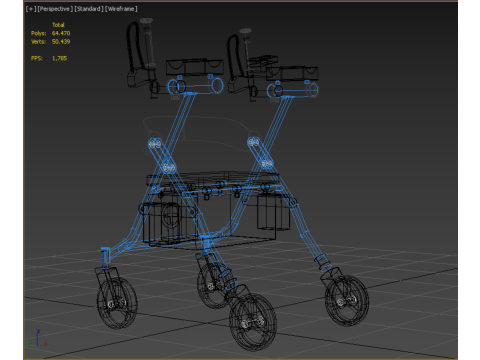Image resolution: width=480 pixels, height=360 pixels.
Task: Click the FPS value 1,785
Action: (x=59, y=58)
